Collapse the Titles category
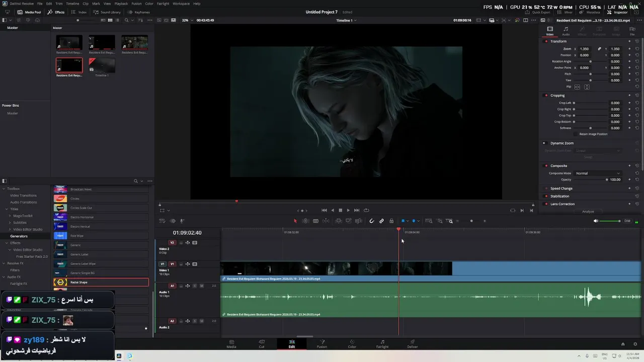This screenshot has height=362, width=644. click(7, 209)
